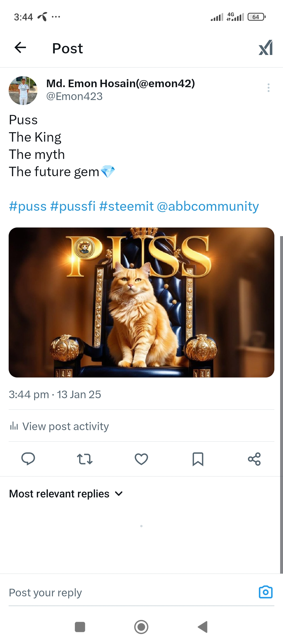Open the #pussfi hashtag

pos(73,206)
